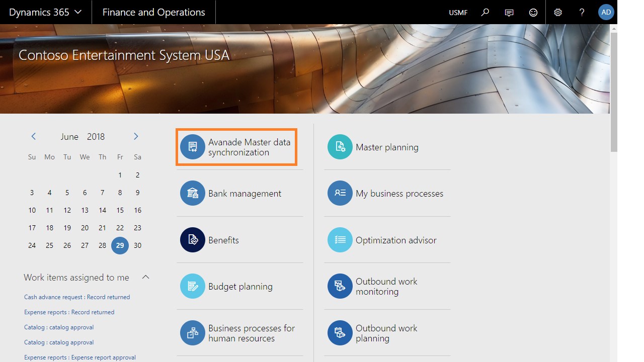This screenshot has height=362, width=644.
Task: Select June 20 in the calendar
Action: (x=85, y=228)
